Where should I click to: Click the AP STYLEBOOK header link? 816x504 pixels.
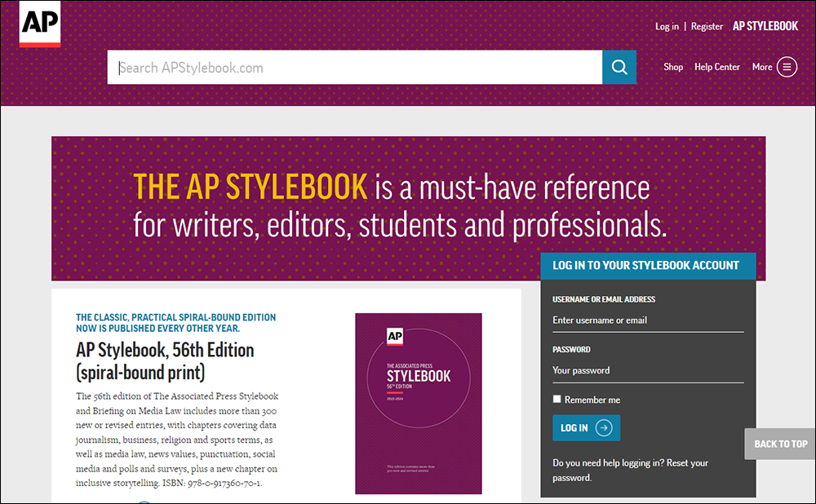click(765, 26)
